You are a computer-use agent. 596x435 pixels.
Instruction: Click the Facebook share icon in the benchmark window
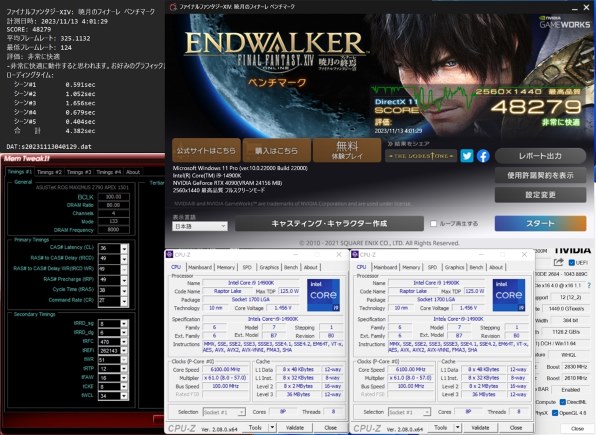483,156
